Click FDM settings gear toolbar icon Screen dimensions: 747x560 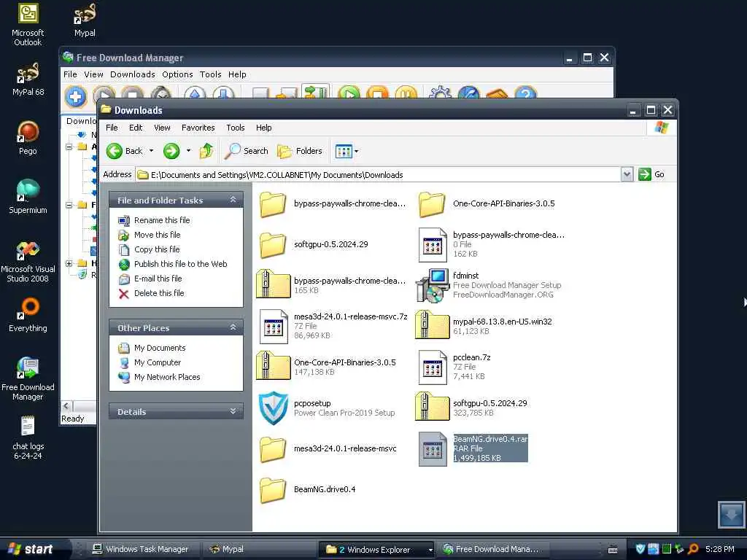(x=440, y=93)
